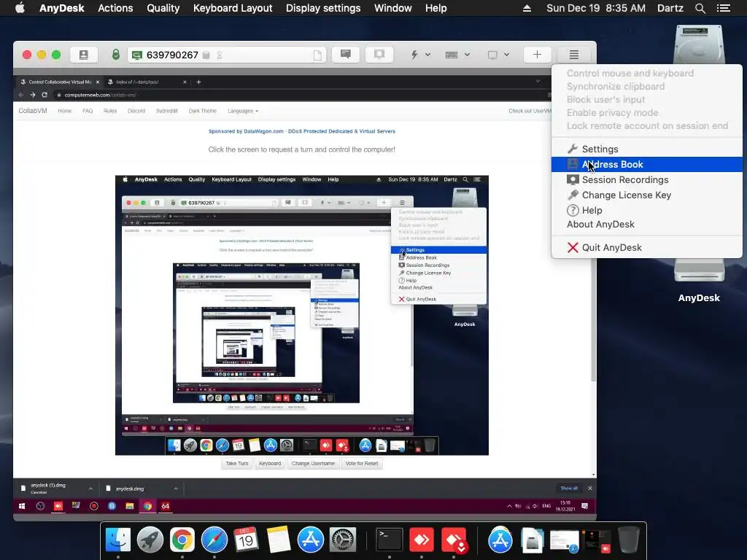
Task: Expand the Languages dropdown
Action: (x=243, y=111)
